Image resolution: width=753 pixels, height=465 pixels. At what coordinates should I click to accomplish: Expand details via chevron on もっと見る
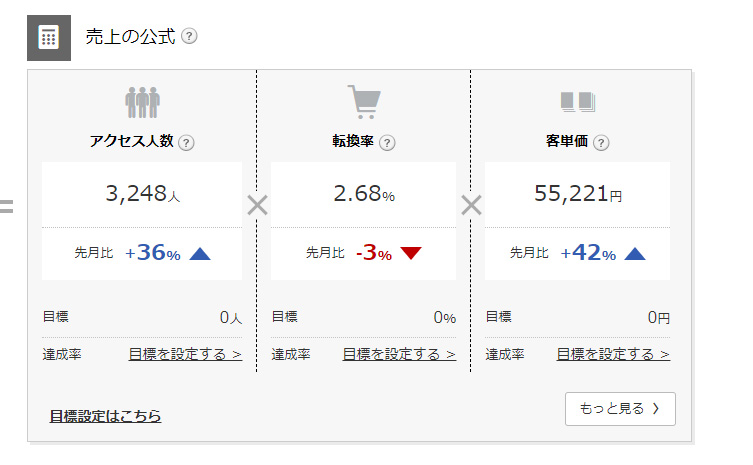[x=656, y=409]
